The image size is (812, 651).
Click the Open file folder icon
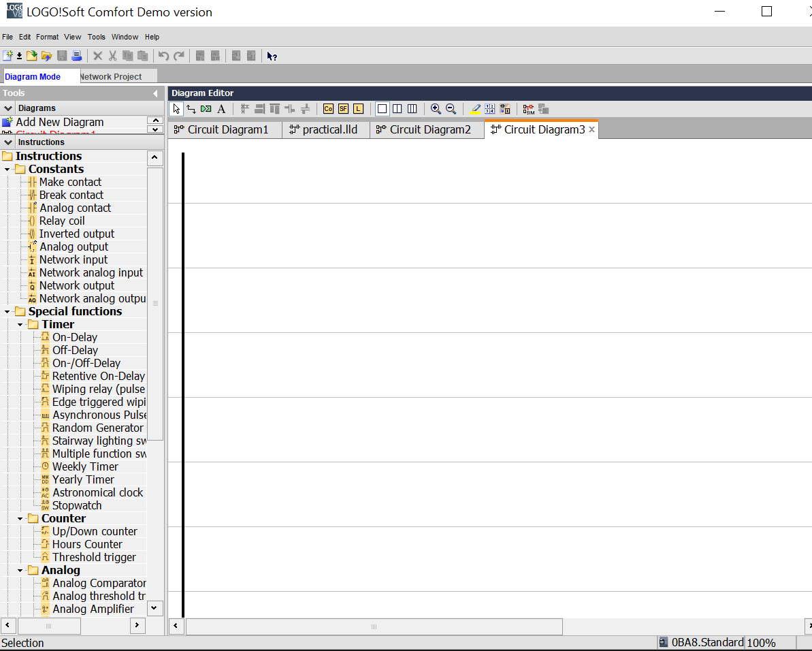[31, 56]
